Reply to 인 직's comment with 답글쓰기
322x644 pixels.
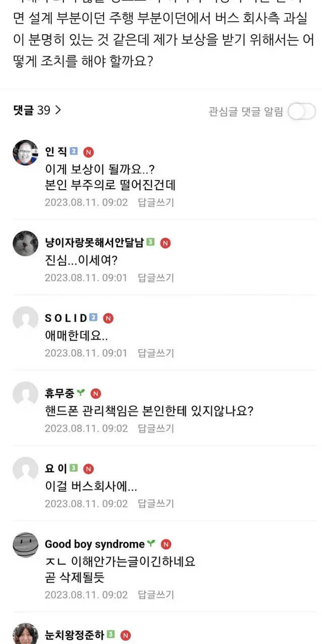point(155,202)
